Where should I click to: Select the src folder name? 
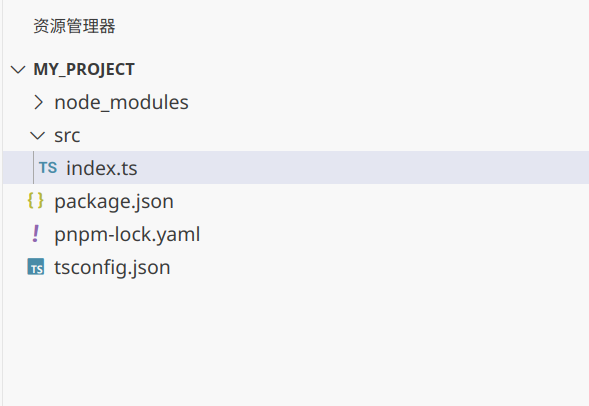coord(67,135)
